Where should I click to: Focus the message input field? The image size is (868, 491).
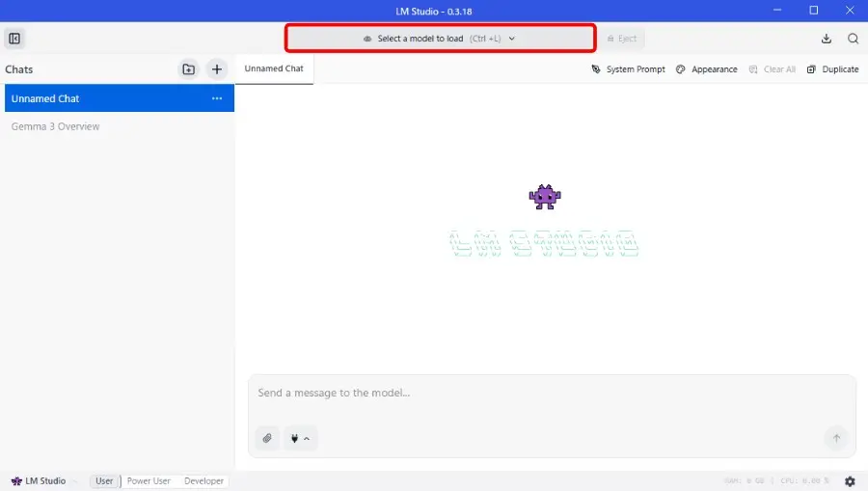[x=552, y=393]
